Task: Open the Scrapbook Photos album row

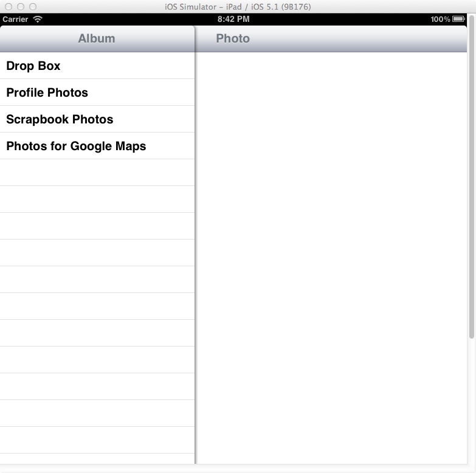Action: click(60, 119)
